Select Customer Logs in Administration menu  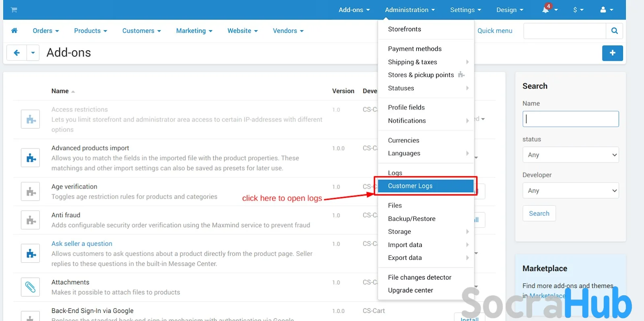[410, 186]
